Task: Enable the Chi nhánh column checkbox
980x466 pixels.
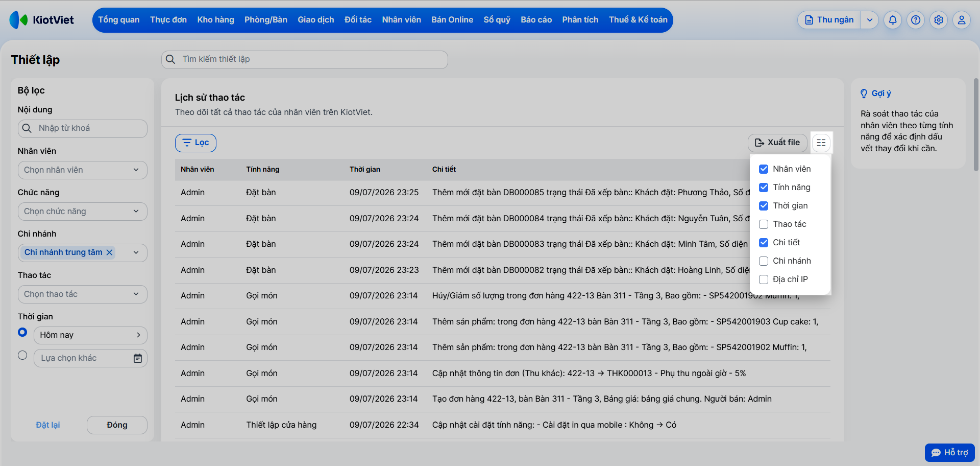Action: tap(764, 261)
